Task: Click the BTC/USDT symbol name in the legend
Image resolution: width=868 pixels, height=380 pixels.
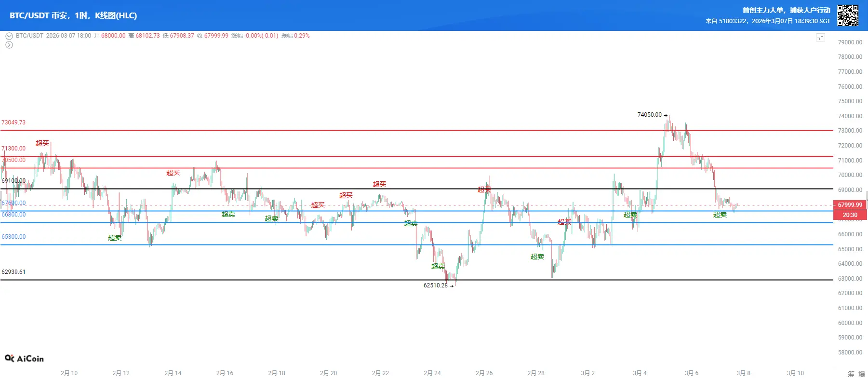Action: point(29,36)
